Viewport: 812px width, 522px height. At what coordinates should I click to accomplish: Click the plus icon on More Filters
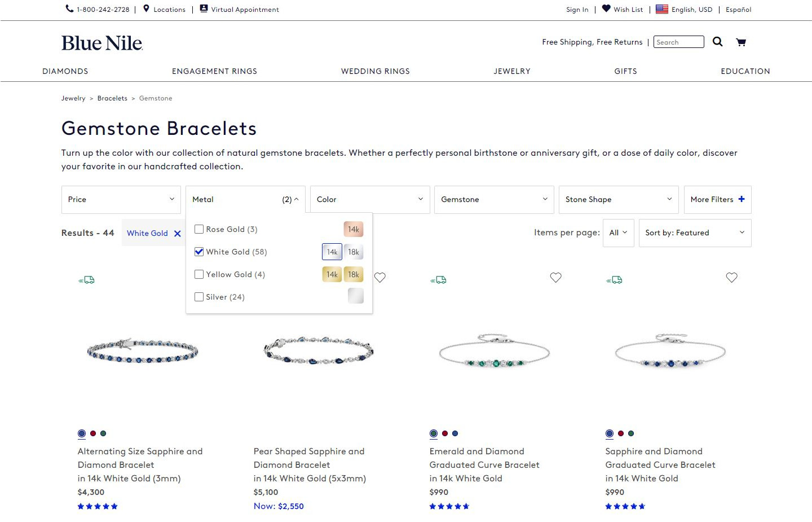pos(742,199)
